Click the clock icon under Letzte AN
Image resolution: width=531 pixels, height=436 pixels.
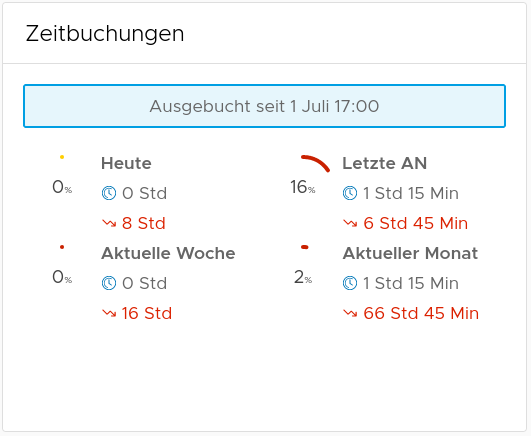(350, 193)
